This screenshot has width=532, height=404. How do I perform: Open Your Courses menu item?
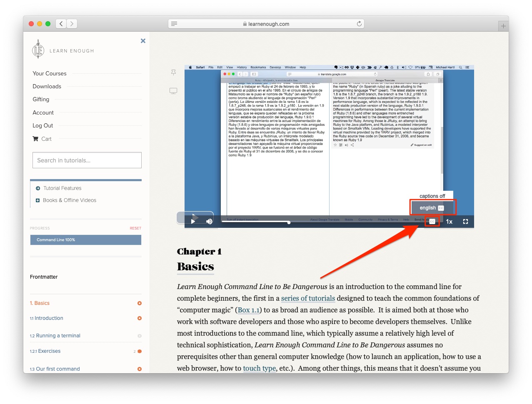pyautogui.click(x=50, y=73)
